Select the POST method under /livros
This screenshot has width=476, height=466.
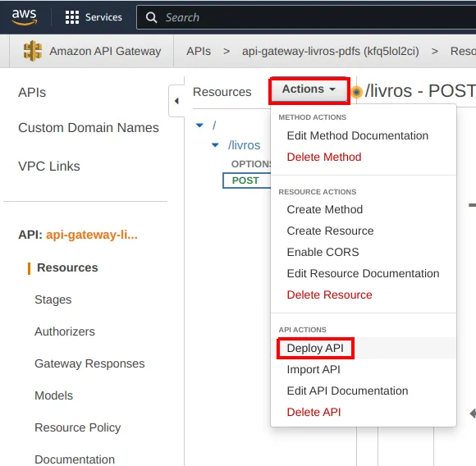point(246,180)
